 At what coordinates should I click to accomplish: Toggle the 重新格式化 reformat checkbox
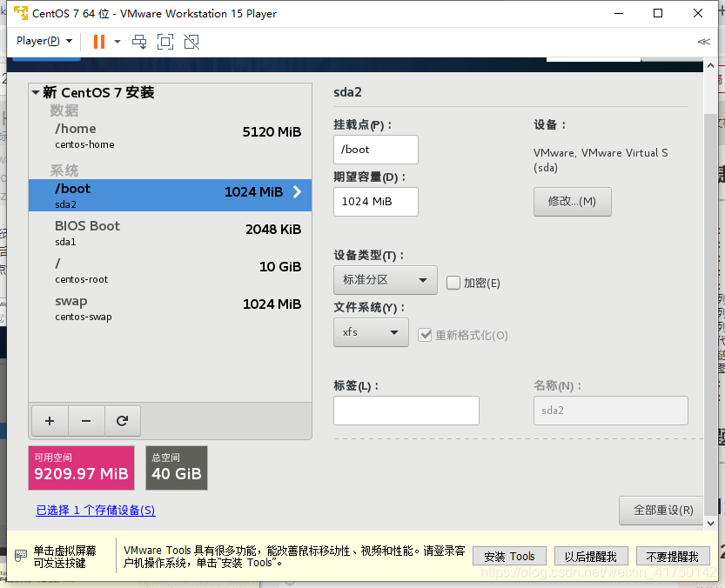(x=425, y=335)
